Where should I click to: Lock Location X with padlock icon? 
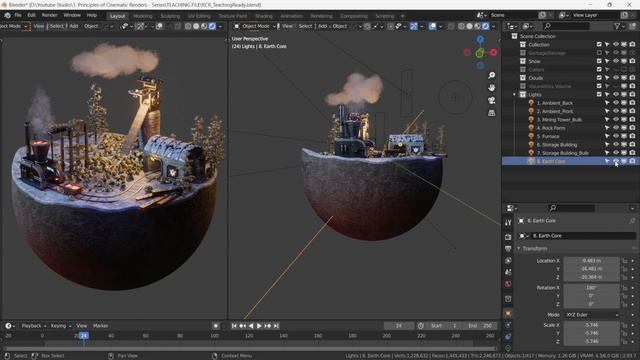click(x=624, y=260)
